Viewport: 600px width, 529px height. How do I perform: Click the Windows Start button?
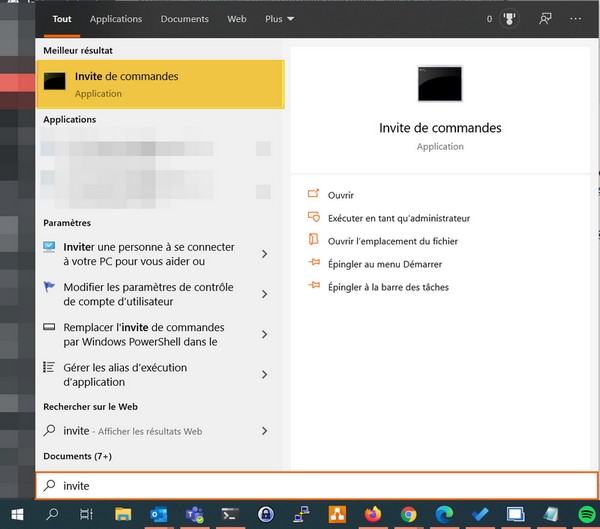tap(17, 514)
